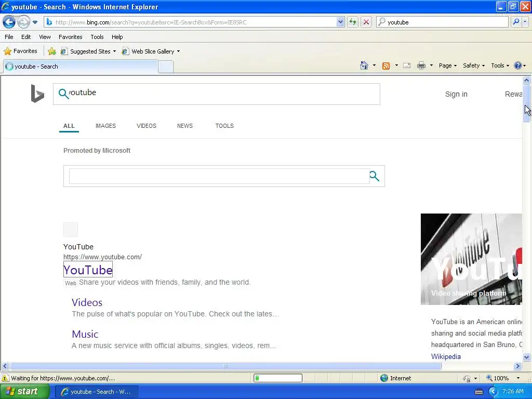This screenshot has height=399, width=532.
Task: Open the recent pages dropdown arrow
Action: 35,22
